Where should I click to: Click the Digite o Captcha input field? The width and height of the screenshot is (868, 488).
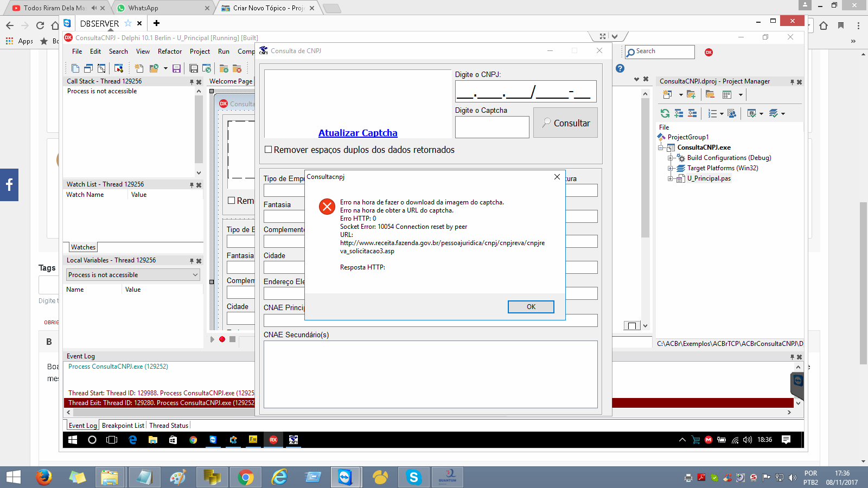point(492,127)
